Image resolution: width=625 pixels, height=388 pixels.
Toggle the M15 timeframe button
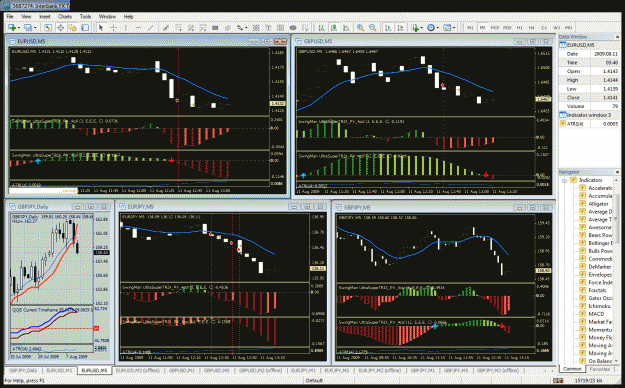(495, 28)
